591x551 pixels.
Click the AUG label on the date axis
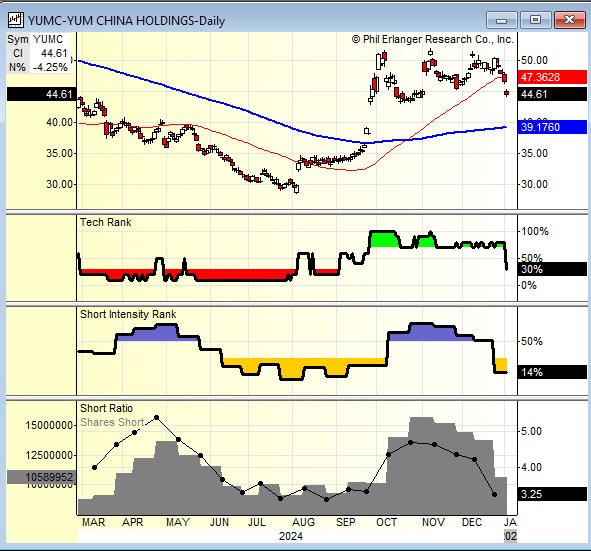pos(303,522)
